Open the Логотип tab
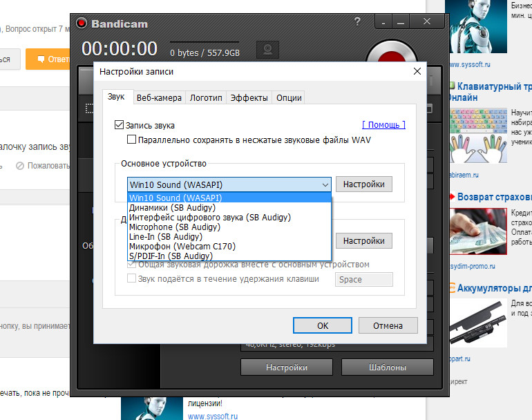The width and height of the screenshot is (532, 420). click(x=206, y=97)
